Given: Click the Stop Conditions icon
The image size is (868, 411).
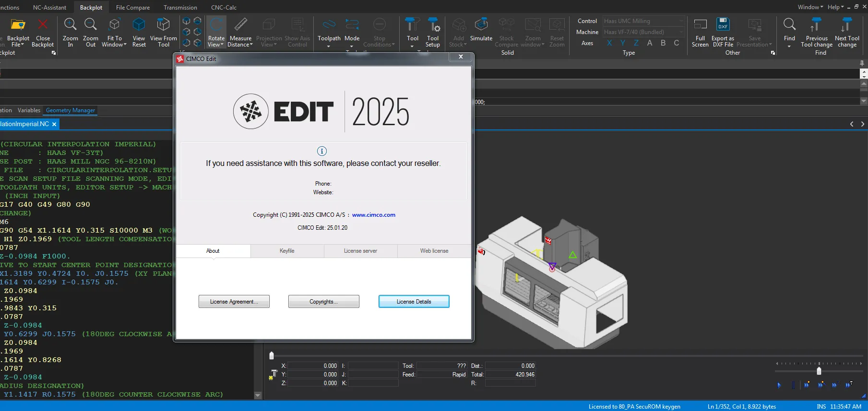Looking at the screenshot, I should 379,24.
